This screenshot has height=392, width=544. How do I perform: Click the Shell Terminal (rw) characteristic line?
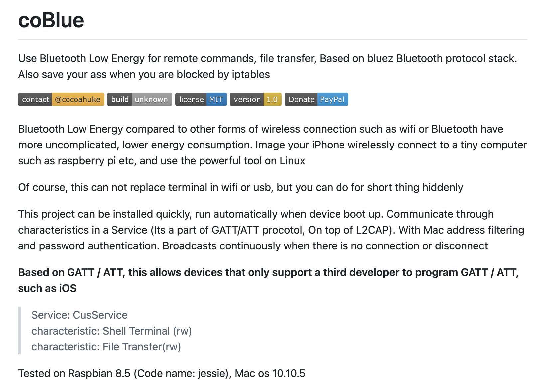pyautogui.click(x=111, y=331)
